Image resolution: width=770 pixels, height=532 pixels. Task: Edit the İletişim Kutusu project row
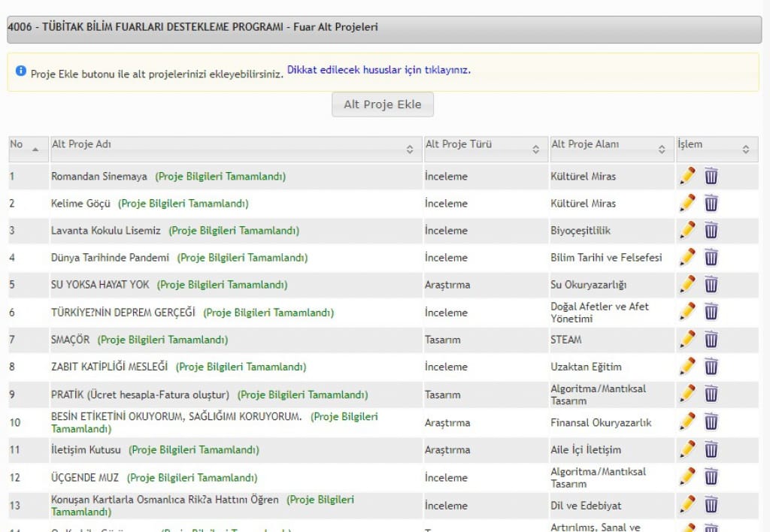(687, 449)
